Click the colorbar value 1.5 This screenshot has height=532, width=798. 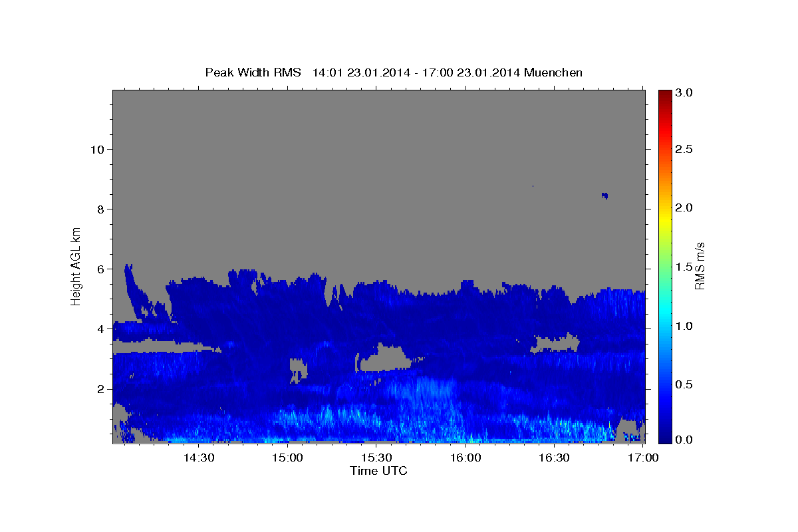click(x=684, y=267)
